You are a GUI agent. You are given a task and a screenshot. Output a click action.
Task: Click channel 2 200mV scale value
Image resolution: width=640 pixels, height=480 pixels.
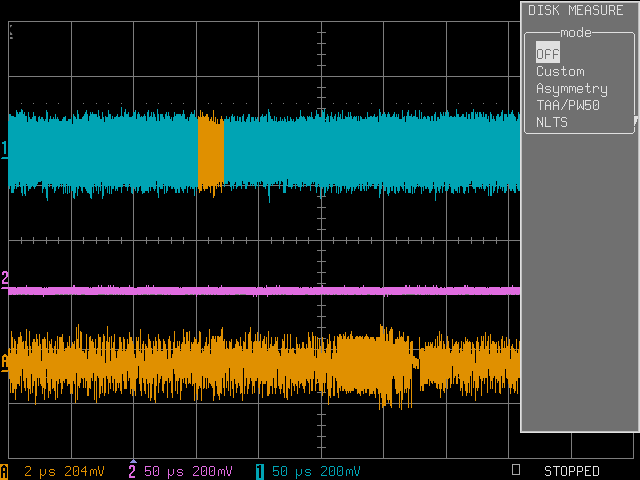point(212,471)
